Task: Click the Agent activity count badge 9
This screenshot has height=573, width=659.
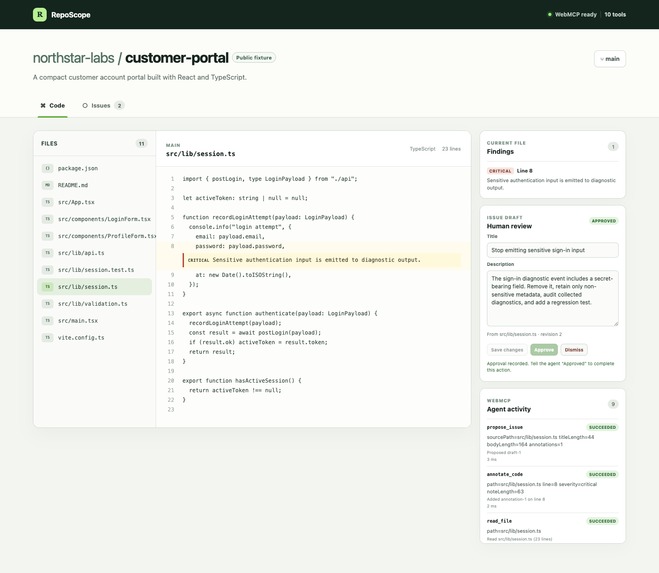Action: point(613,404)
